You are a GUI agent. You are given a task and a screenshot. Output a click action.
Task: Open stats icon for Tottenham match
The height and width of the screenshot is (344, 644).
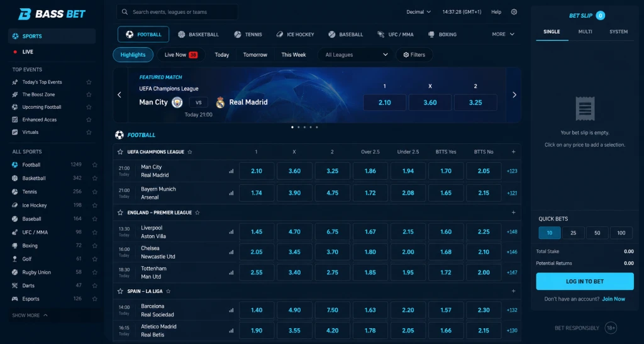click(231, 272)
